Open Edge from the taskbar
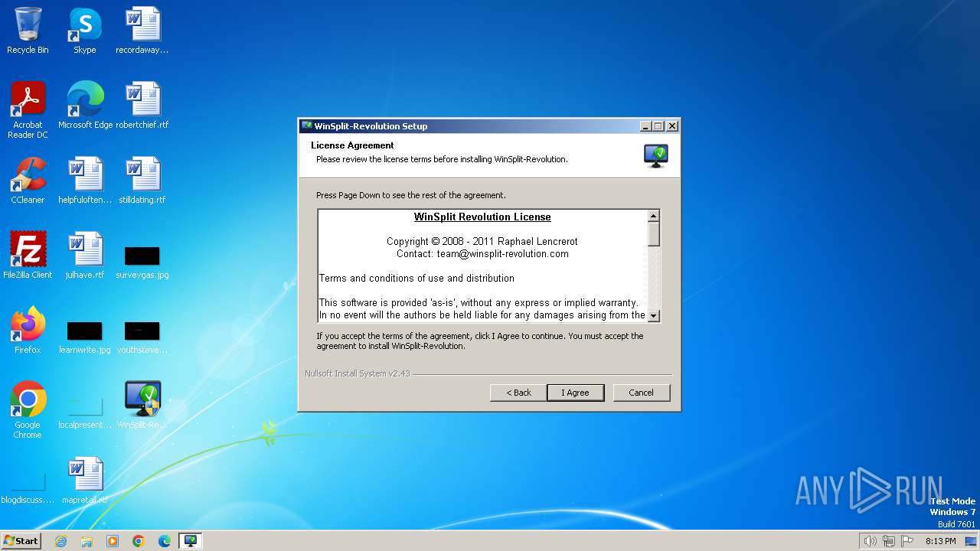Viewport: 980px width, 551px height. (x=165, y=541)
